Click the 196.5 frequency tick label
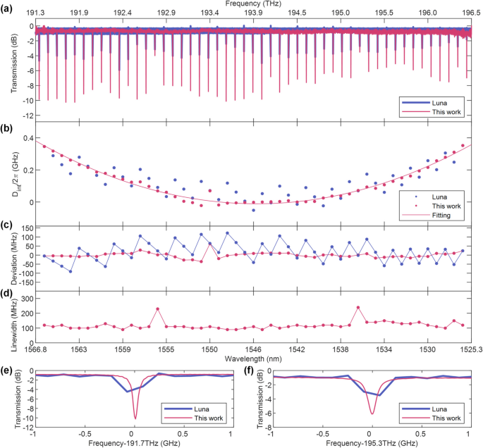Viewport: 483px width, 448px height. point(467,13)
